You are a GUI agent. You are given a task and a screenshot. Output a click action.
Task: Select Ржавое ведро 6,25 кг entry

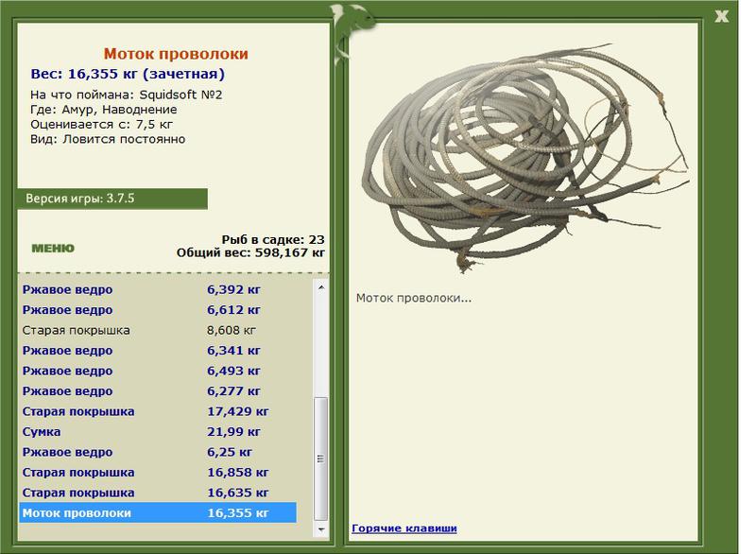point(158,452)
